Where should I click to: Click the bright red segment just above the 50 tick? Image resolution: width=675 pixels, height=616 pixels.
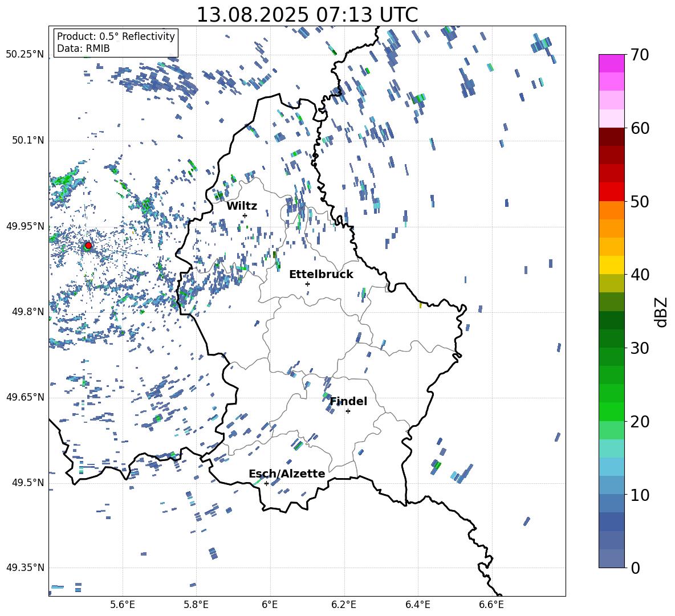click(611, 192)
